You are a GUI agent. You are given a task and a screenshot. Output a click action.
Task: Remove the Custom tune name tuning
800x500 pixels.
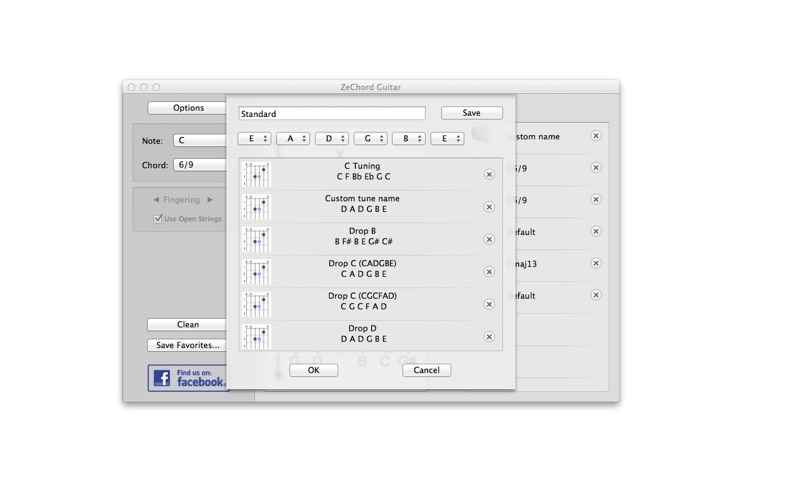(x=489, y=207)
